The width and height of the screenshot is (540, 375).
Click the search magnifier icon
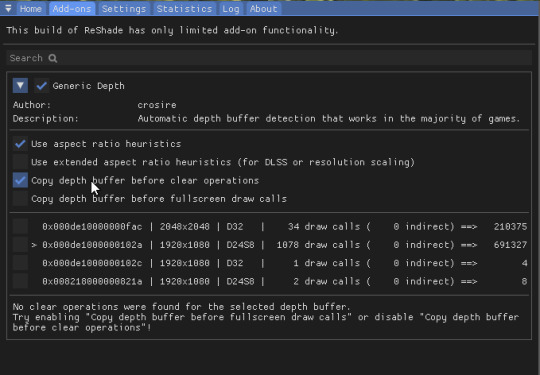[x=53, y=58]
